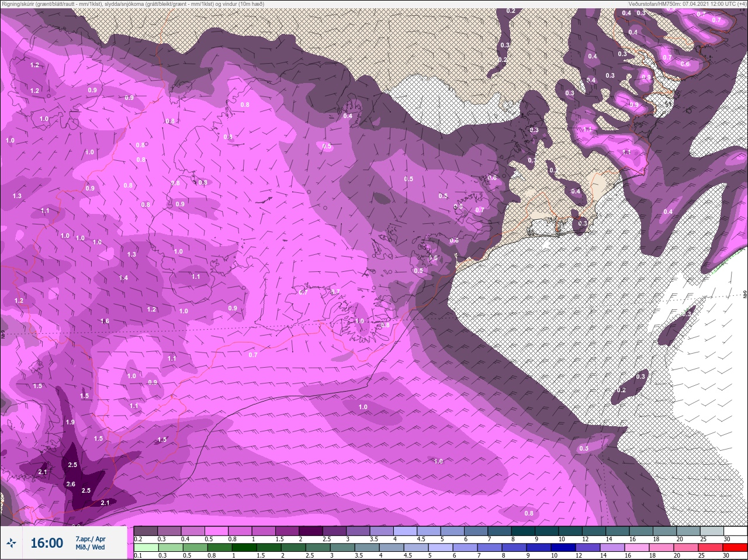The image size is (748, 560).
Task: Click the 1.6 precipitation value on map
Action: [105, 321]
